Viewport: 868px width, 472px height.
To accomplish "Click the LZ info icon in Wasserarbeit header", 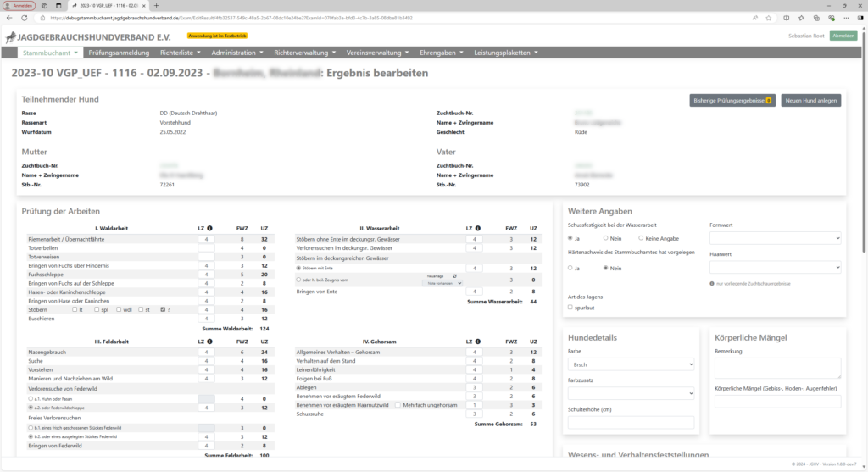I will click(478, 228).
